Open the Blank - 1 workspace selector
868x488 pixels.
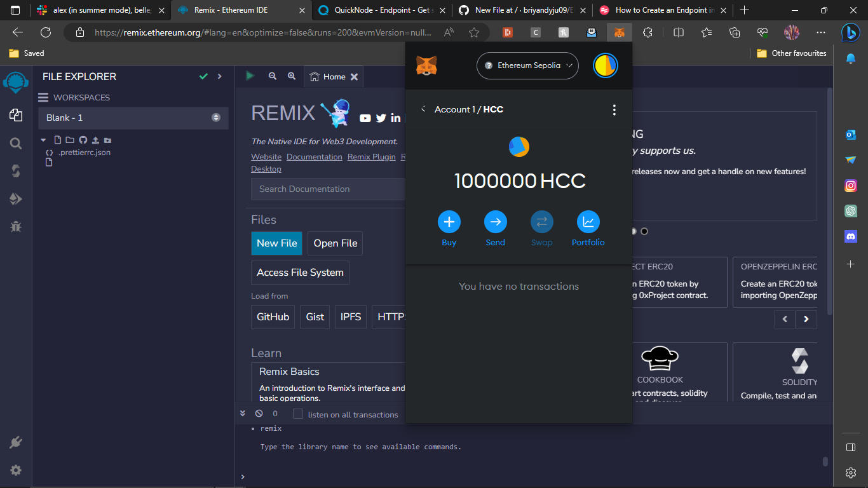(x=133, y=118)
